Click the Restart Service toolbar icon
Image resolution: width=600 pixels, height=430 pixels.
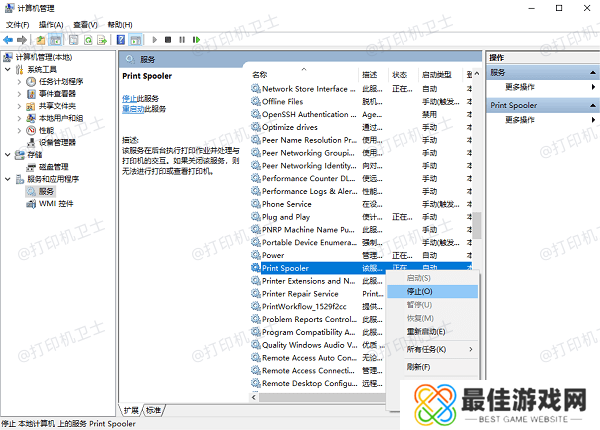196,40
